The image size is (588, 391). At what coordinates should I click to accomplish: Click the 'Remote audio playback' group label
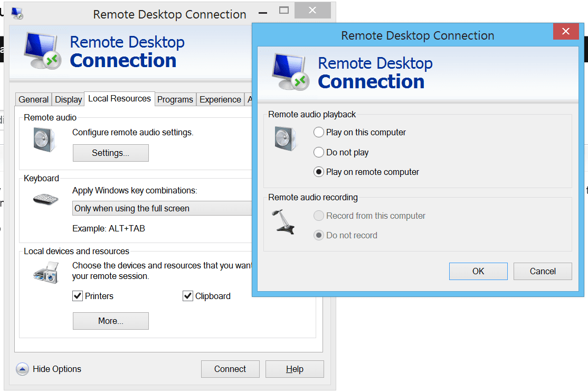click(x=312, y=115)
